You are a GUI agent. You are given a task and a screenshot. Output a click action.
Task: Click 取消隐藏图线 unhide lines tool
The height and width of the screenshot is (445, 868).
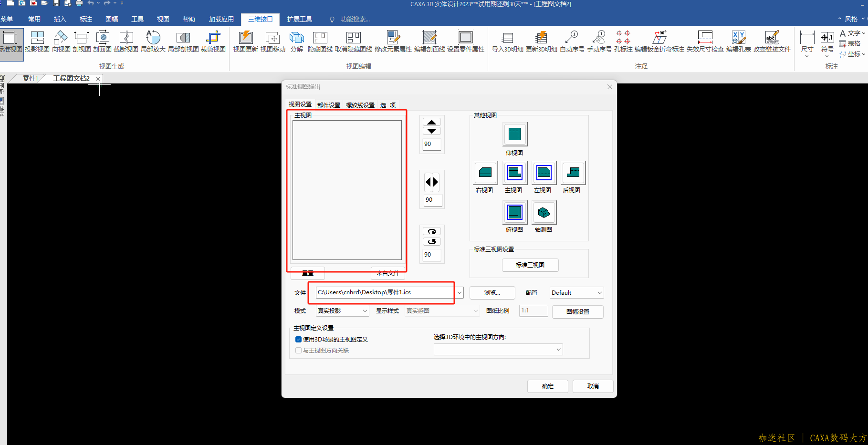[x=354, y=42]
